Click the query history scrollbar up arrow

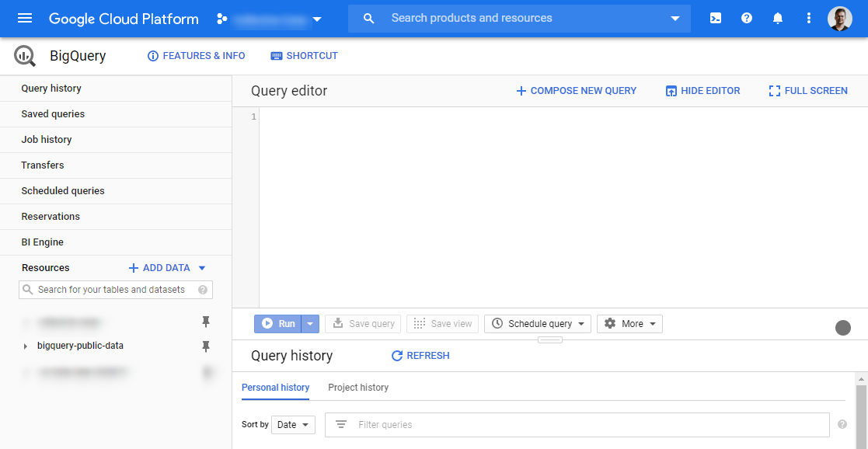861,378
